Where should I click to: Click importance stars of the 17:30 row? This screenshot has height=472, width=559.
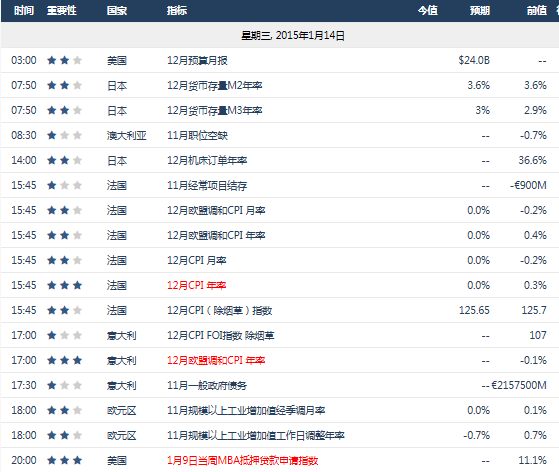point(65,385)
